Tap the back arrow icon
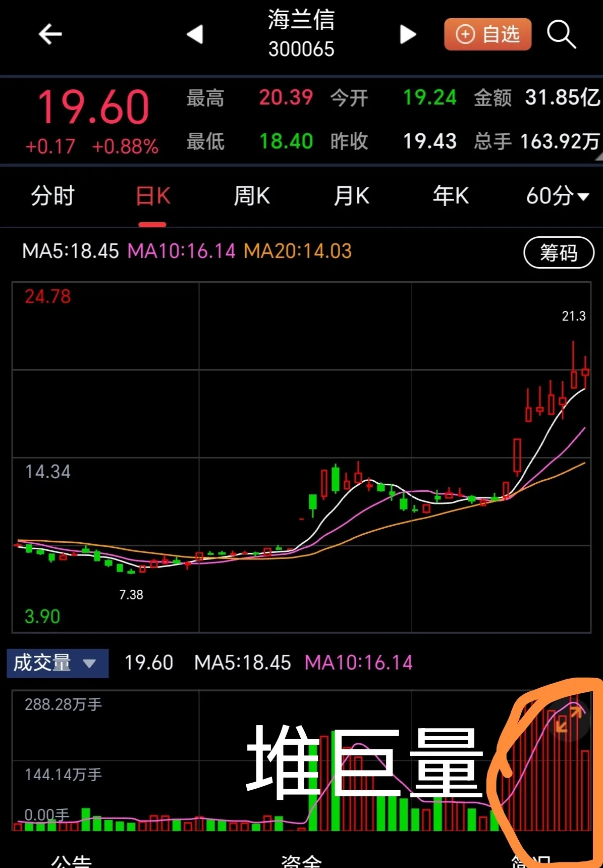The width and height of the screenshot is (603, 868). point(50,34)
